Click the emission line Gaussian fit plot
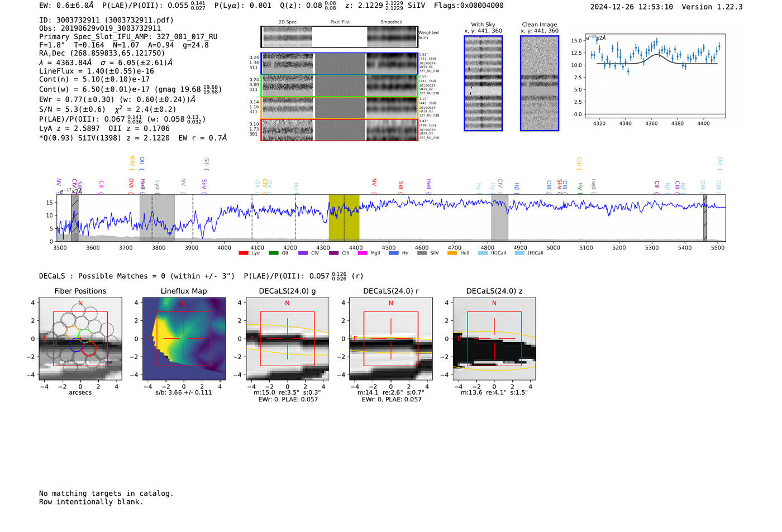 tap(655, 75)
